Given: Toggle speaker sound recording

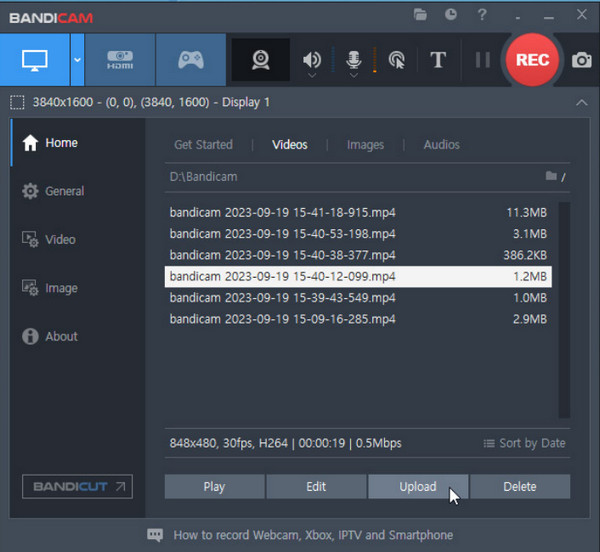Looking at the screenshot, I should coord(312,60).
